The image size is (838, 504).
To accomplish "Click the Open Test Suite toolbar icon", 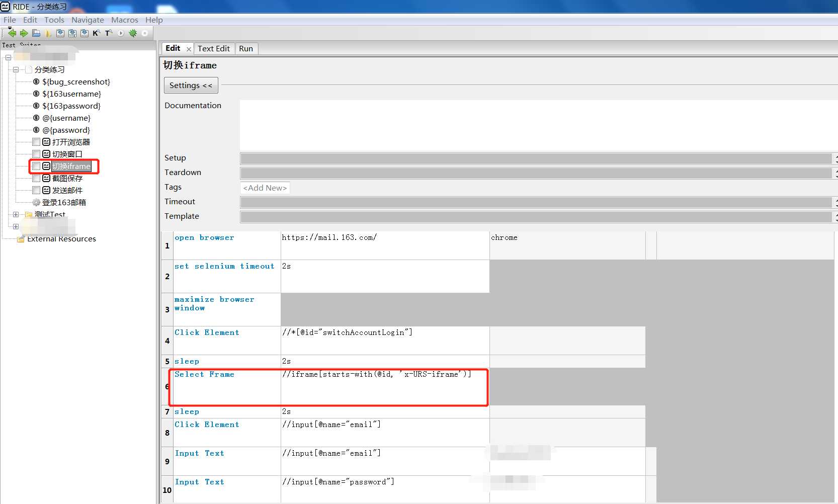I will [36, 33].
